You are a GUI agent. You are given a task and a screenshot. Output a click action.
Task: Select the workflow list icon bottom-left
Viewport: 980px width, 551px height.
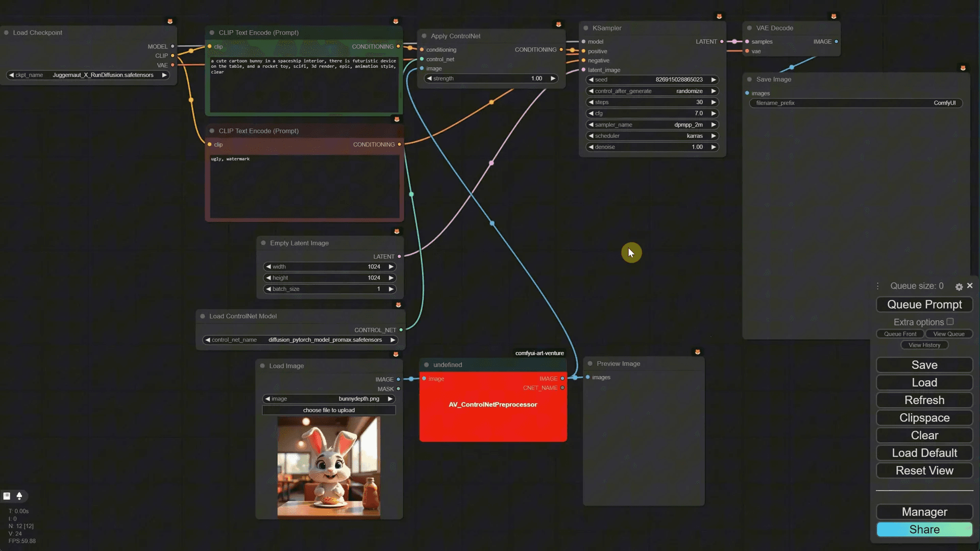point(7,495)
